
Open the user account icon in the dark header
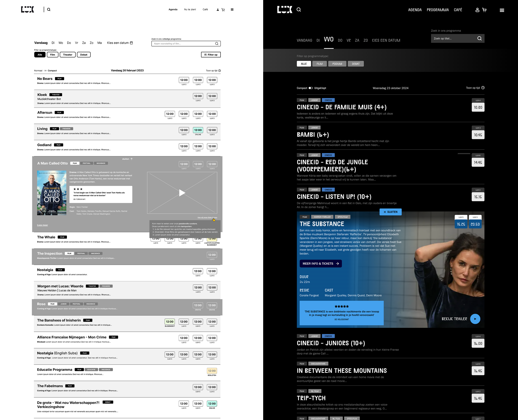pos(477,10)
